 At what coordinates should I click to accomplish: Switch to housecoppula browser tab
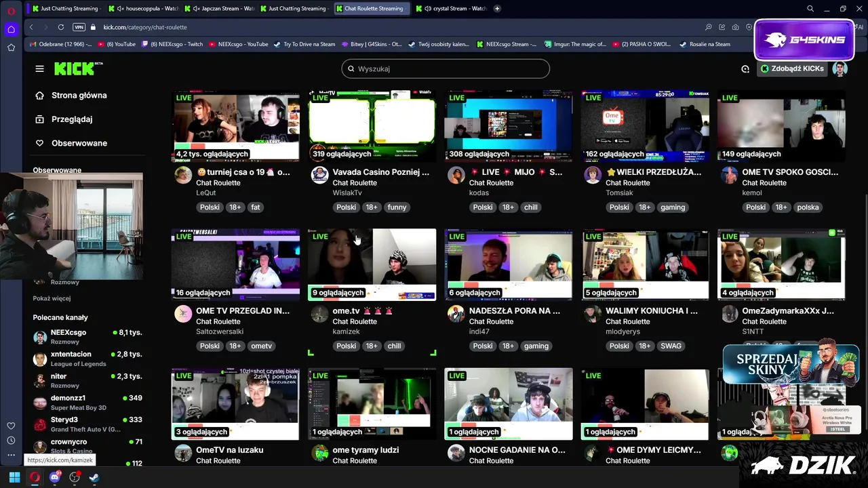pyautogui.click(x=143, y=9)
